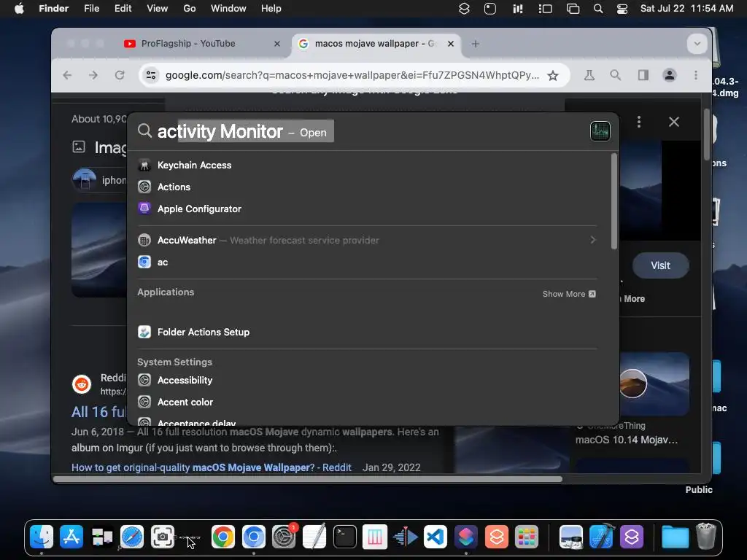This screenshot has height=560, width=747.
Task: Select Folder Actions Setup result
Action: pyautogui.click(x=367, y=332)
